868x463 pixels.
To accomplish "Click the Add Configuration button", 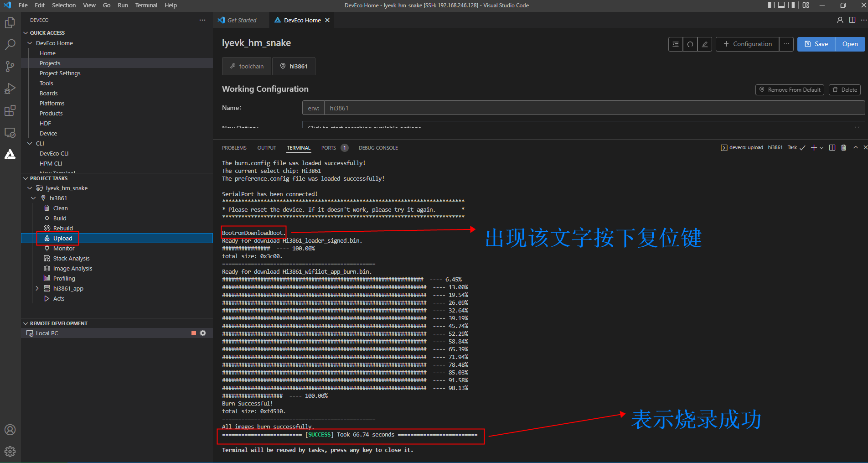I will click(748, 44).
